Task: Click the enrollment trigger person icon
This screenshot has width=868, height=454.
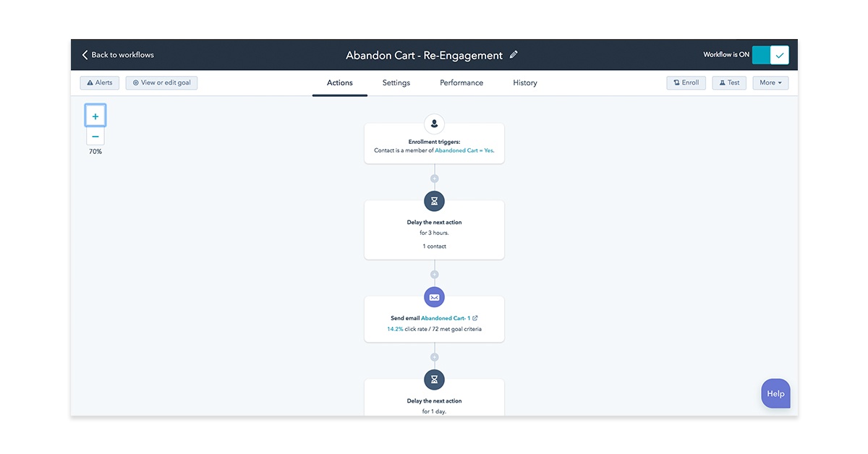Action: click(434, 124)
